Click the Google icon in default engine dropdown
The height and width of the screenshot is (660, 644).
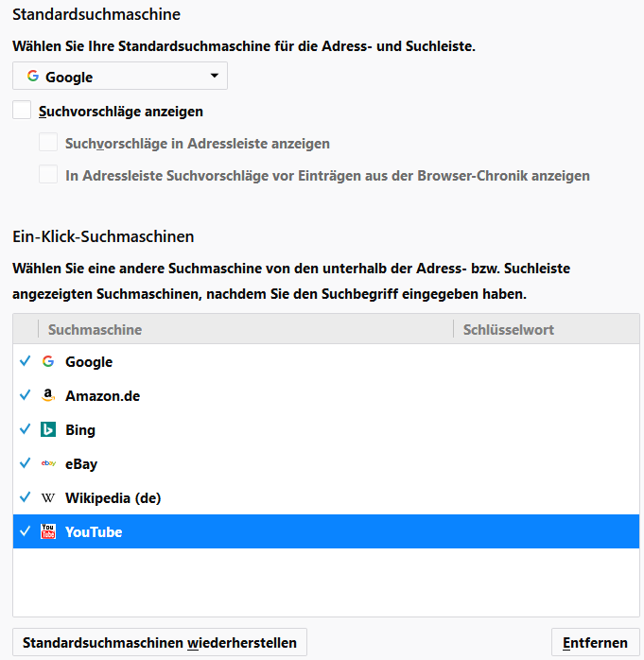[33, 77]
